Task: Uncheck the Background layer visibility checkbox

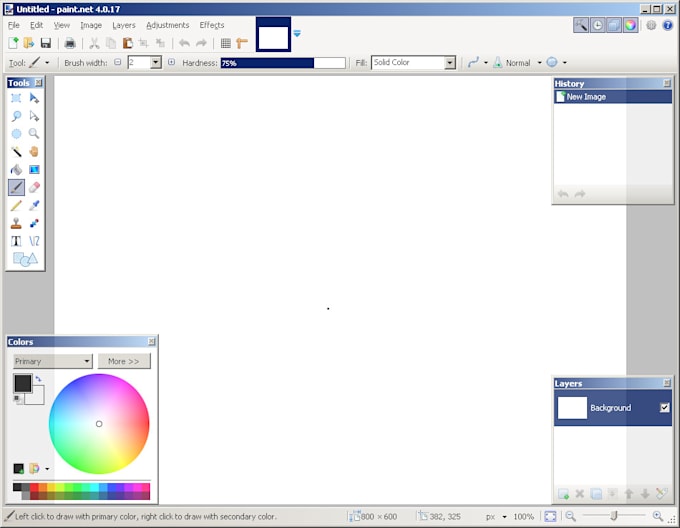Action: [664, 407]
